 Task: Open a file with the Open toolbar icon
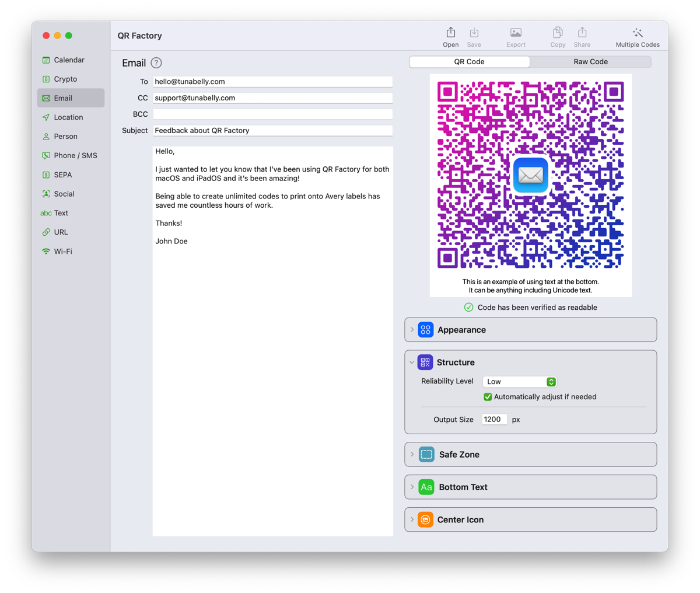point(450,36)
